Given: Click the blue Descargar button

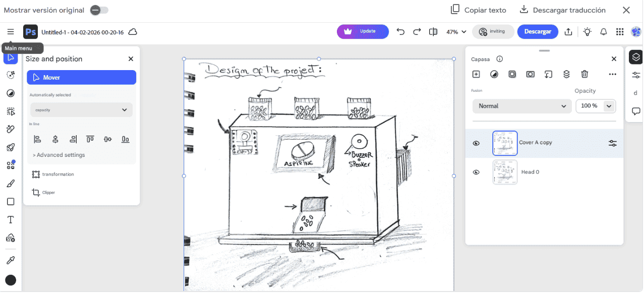Looking at the screenshot, I should coord(538,32).
